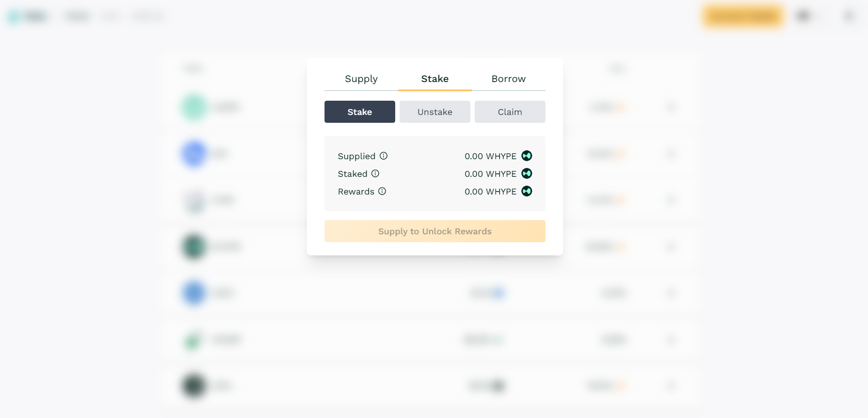The height and width of the screenshot is (418, 868).
Task: Click the Supplied 0.00 WHYPE amount
Action: 490,156
